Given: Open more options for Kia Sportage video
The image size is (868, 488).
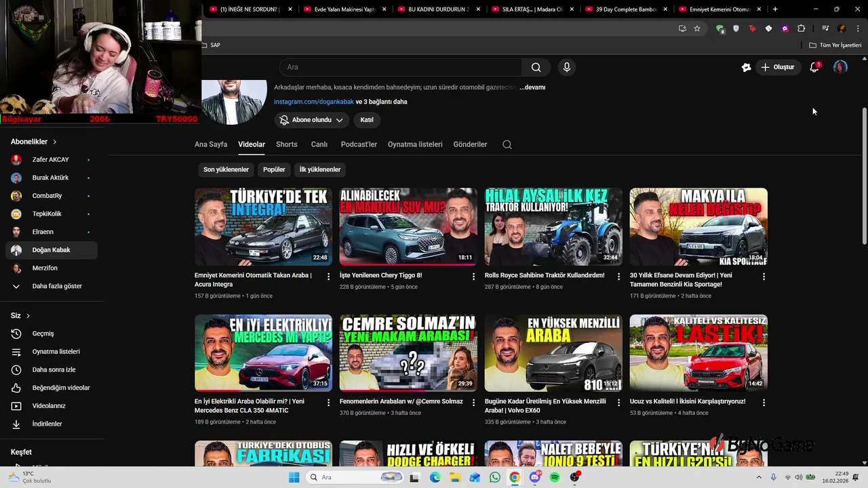Looking at the screenshot, I should (x=764, y=277).
